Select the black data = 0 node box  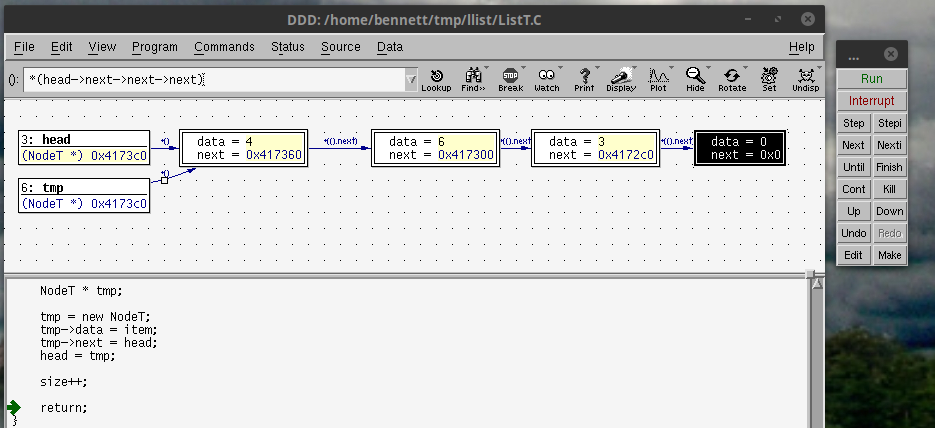(739, 148)
